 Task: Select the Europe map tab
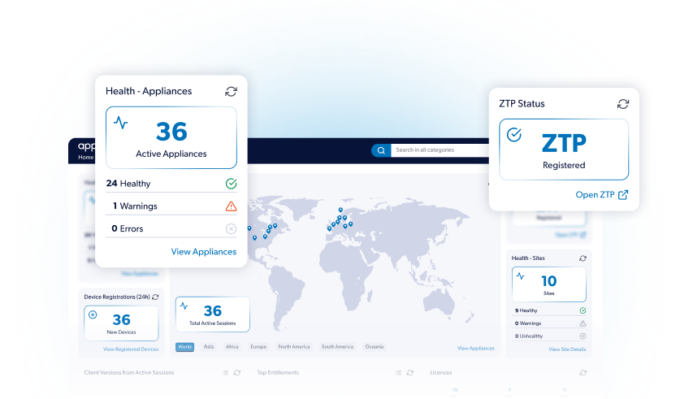[x=258, y=347]
